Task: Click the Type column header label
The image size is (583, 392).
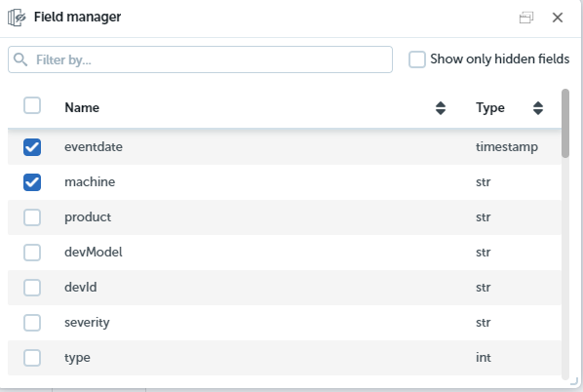Action: [x=490, y=108]
